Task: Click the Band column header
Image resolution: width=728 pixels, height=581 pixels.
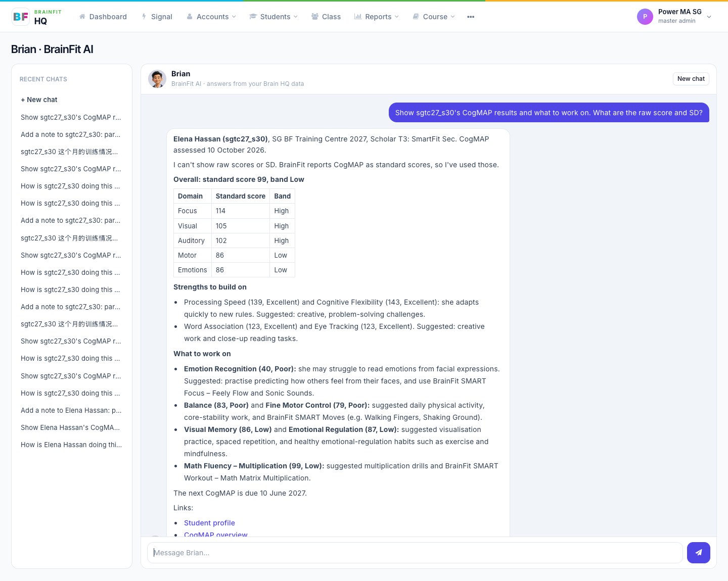Action: pyautogui.click(x=283, y=196)
